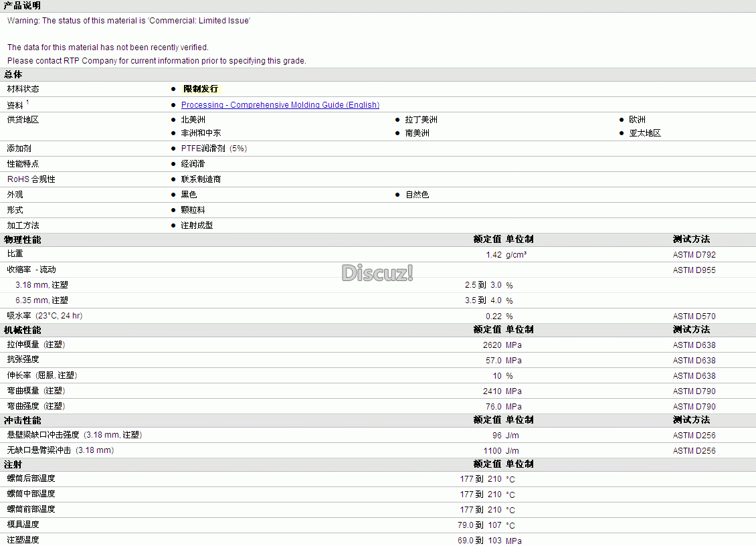Screen dimensions: 756x546
Task: Click the 物理性能 section header
Action: [22, 240]
